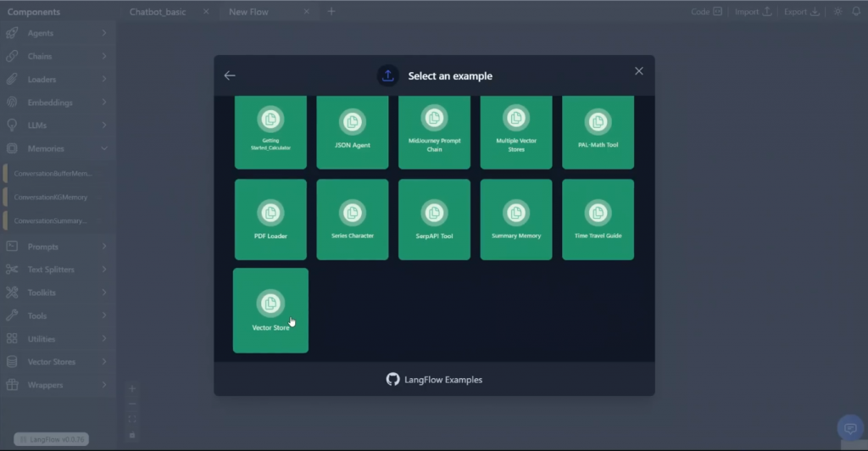
Task: Choose the Multiple Vector Stores example
Action: point(516,132)
